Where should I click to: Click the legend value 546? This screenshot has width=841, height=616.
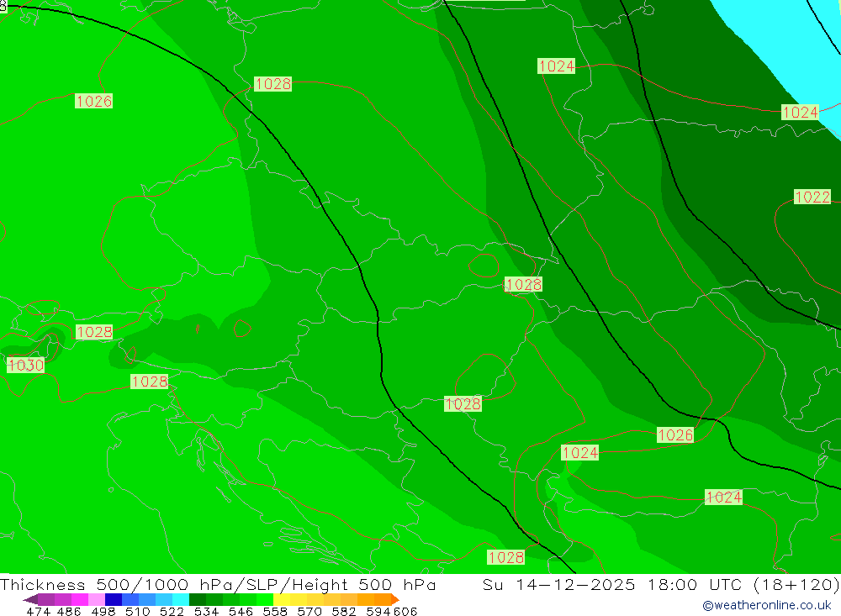click(x=241, y=611)
